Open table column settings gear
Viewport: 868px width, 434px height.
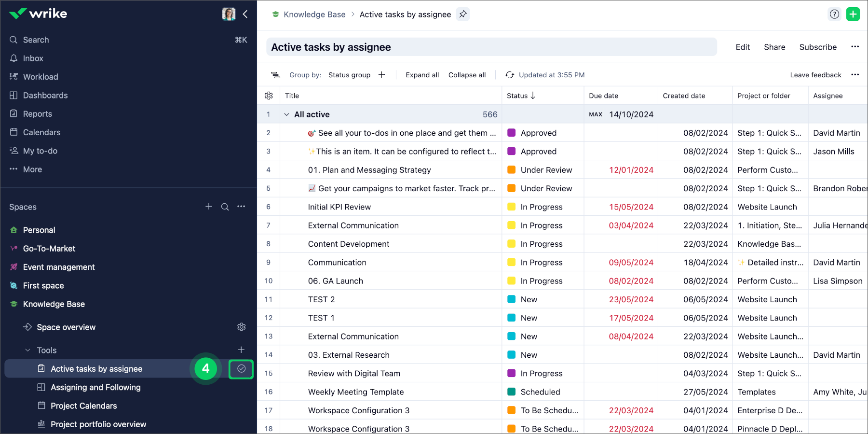(269, 96)
